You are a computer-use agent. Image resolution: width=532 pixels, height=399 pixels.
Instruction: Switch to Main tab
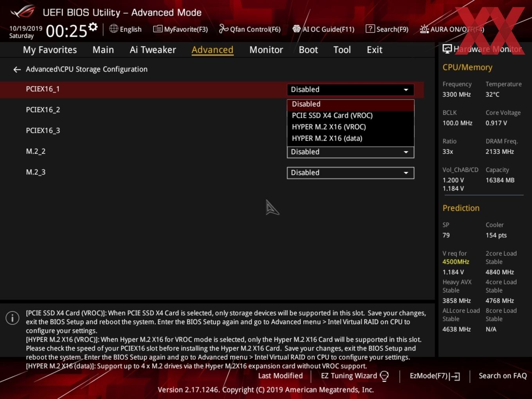[x=103, y=50]
